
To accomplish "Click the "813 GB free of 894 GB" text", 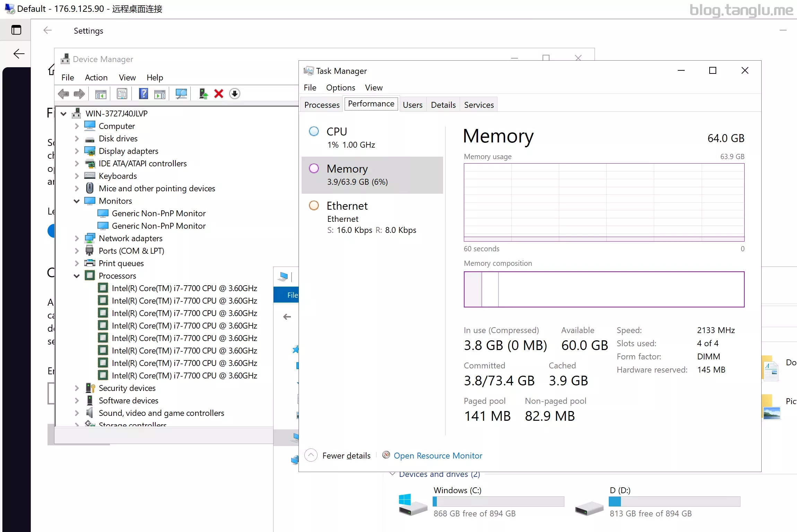I will 651,513.
